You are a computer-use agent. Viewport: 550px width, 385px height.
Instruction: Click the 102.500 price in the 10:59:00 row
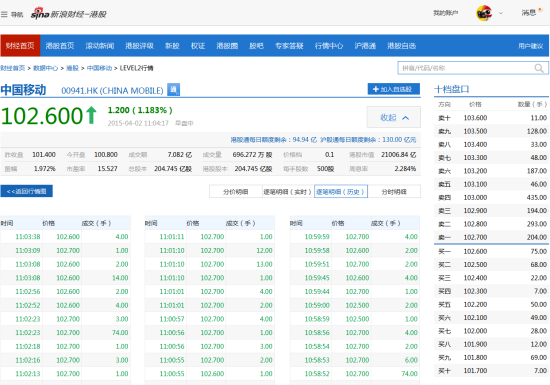[x=357, y=305]
